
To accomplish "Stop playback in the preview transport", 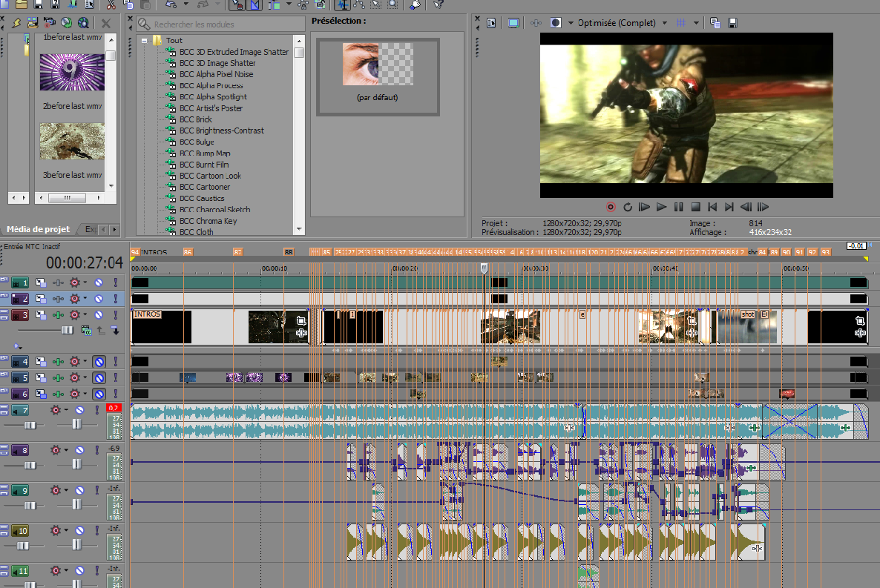I will (695, 207).
